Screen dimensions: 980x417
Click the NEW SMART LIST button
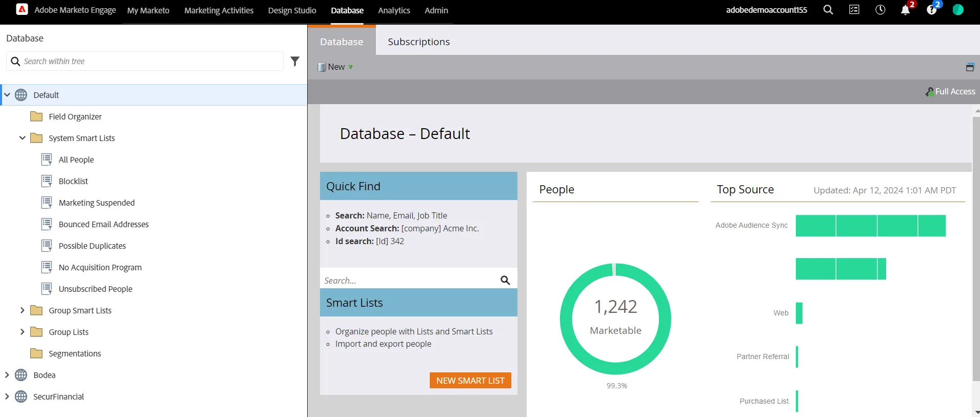470,381
